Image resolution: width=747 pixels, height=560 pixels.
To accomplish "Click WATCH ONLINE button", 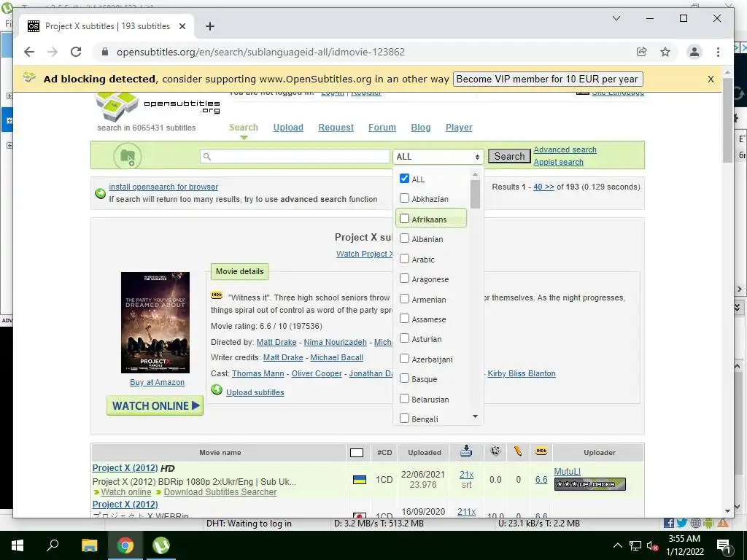I will coord(155,405).
